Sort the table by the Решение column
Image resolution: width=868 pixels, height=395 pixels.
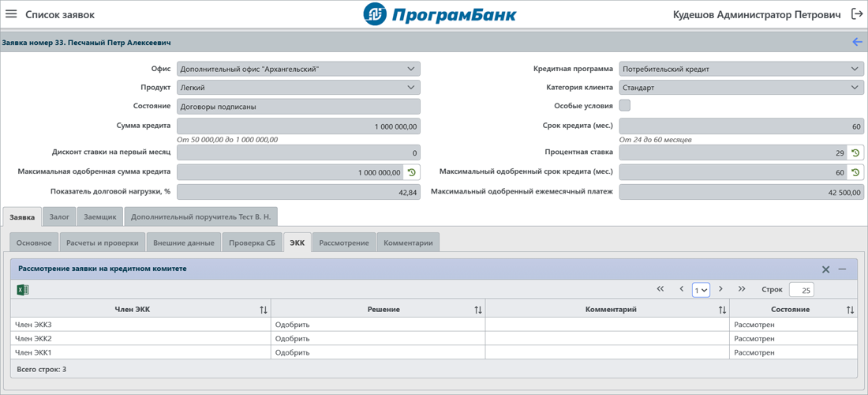click(477, 310)
